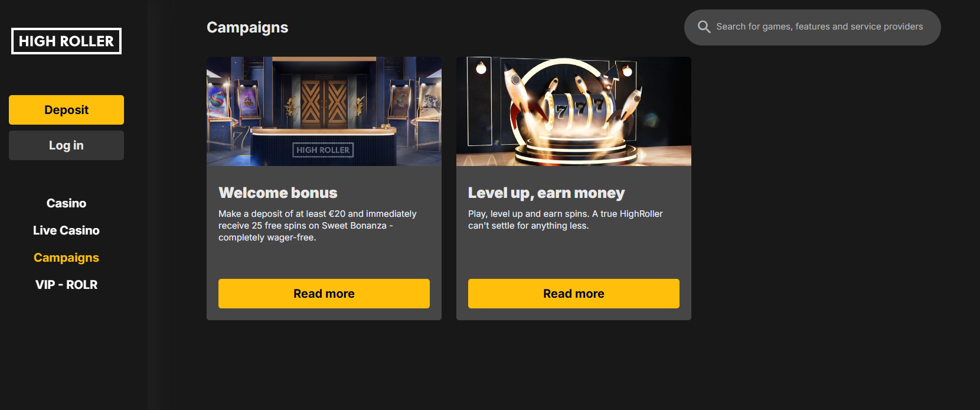The width and height of the screenshot is (980, 410).
Task: Click the High Roller logo
Action: click(x=66, y=41)
